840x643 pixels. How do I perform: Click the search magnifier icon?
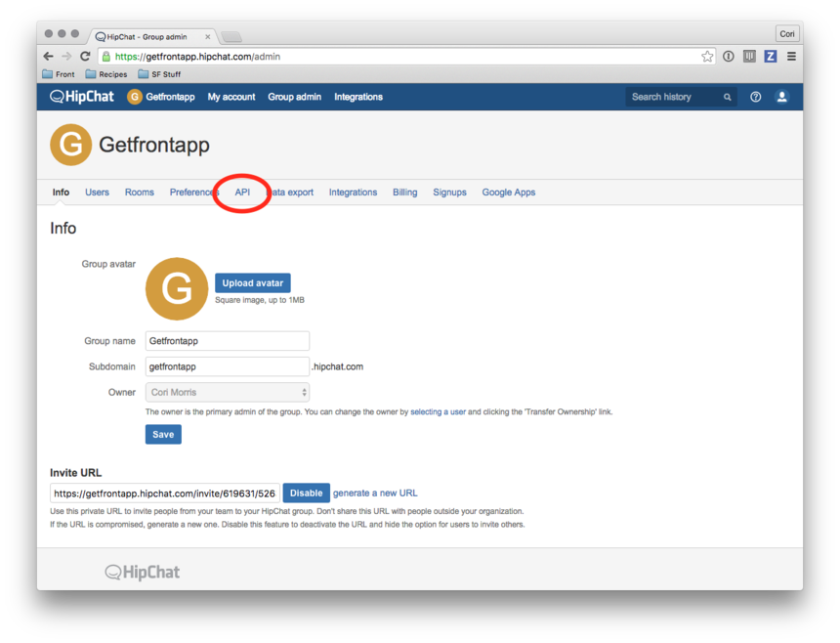point(727,97)
